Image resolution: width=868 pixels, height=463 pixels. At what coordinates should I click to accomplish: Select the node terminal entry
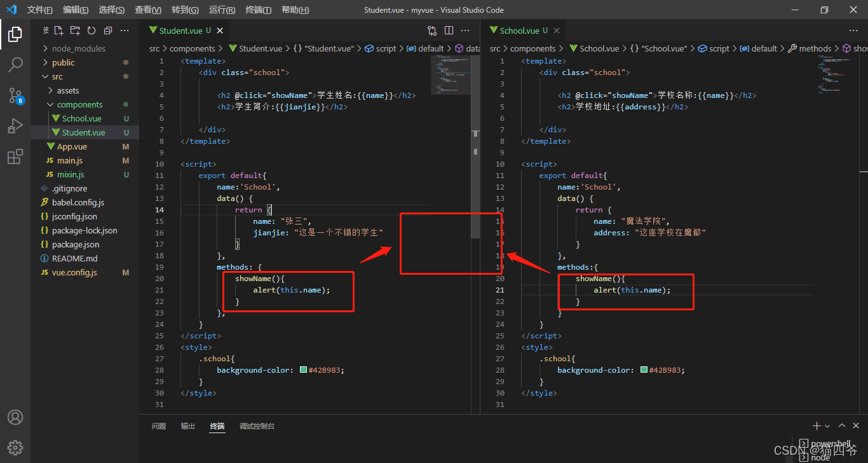815,457
